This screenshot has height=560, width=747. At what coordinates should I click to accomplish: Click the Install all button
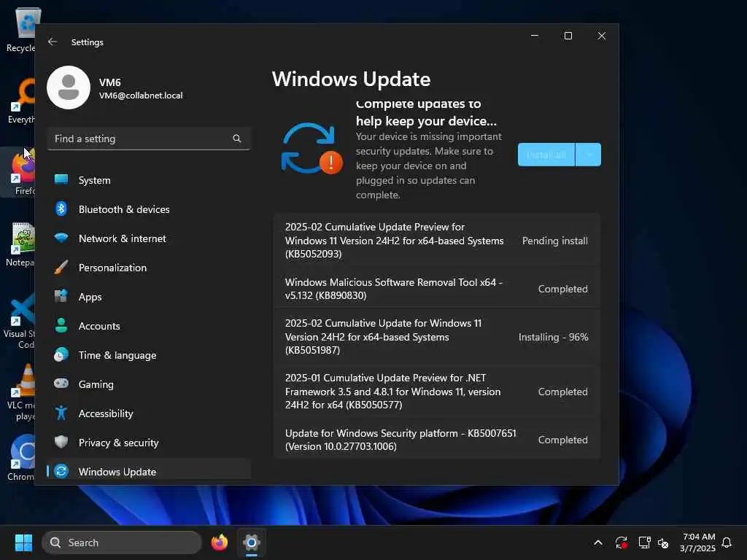[546, 155]
